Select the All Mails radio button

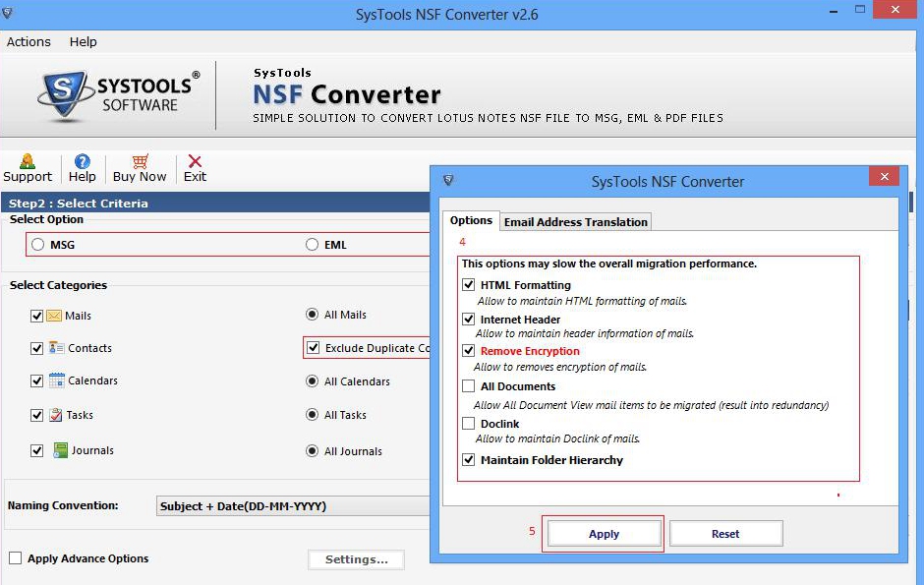pos(312,315)
